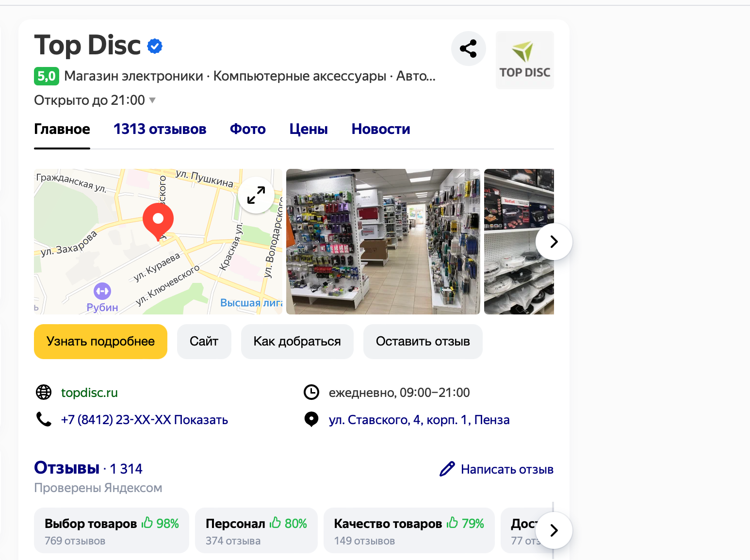
Task: Click the clock hours icon
Action: (311, 392)
